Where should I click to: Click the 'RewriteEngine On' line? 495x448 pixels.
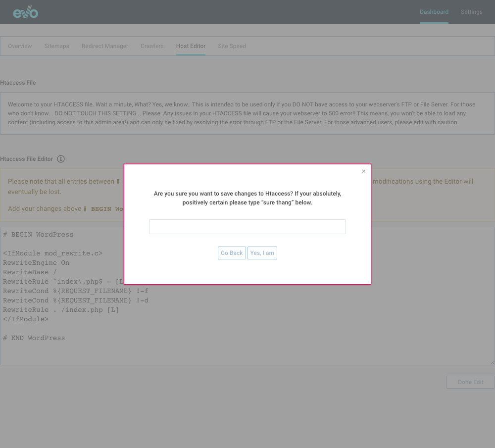(36, 263)
